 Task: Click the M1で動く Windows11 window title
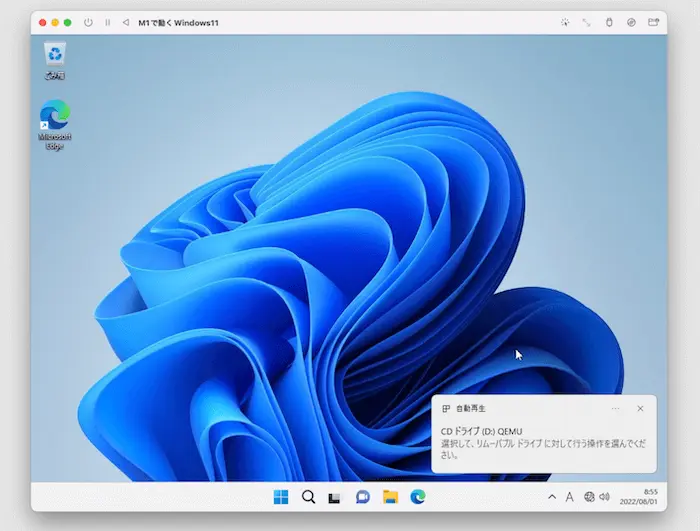tap(178, 23)
